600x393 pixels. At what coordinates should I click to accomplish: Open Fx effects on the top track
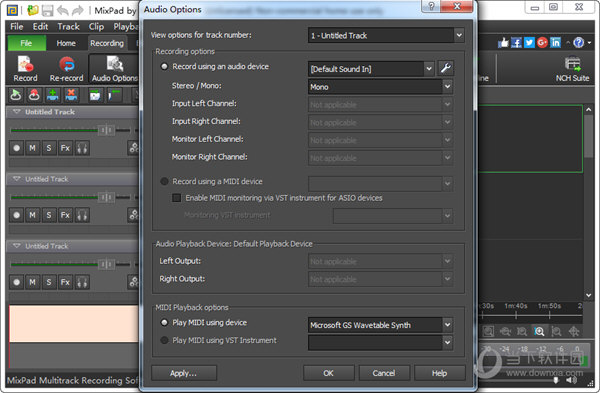pyautogui.click(x=65, y=148)
